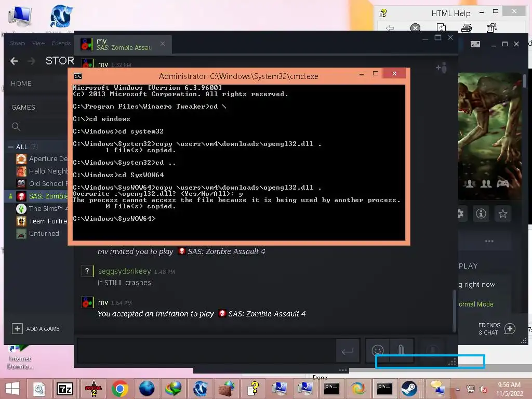Image resolution: width=532 pixels, height=399 pixels.
Task: Open the Steam menu
Action: (17, 44)
